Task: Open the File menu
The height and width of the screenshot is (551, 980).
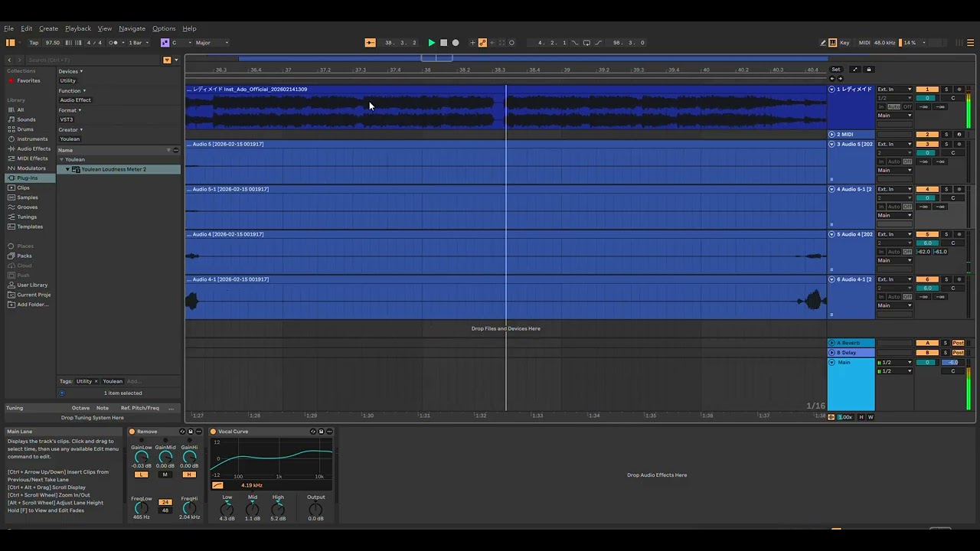Action: click(x=9, y=28)
